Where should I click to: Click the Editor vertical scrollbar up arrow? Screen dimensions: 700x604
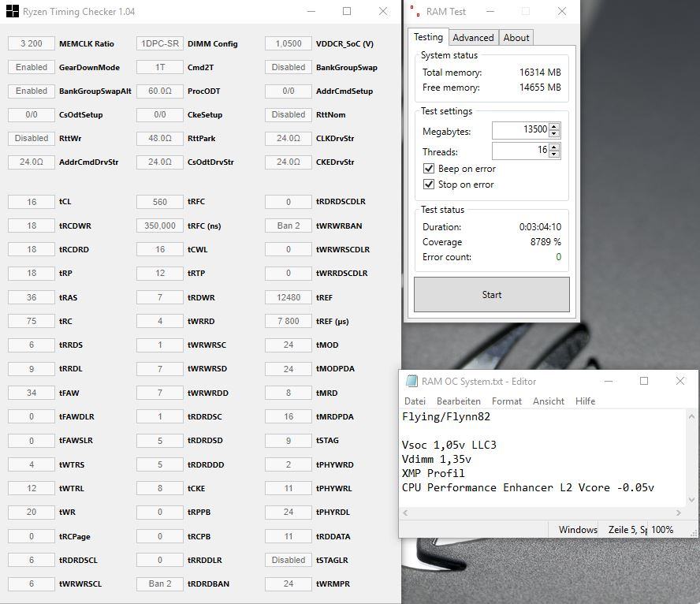[x=691, y=416]
